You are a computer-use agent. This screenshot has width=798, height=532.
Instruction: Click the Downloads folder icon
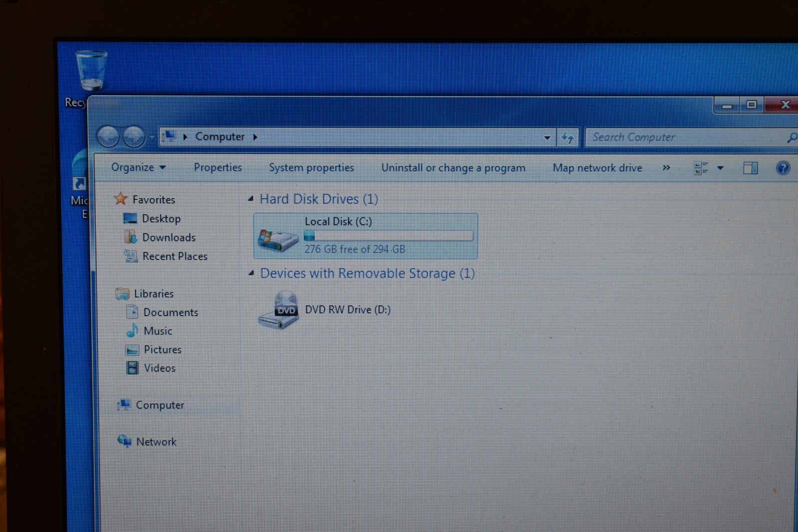[131, 237]
